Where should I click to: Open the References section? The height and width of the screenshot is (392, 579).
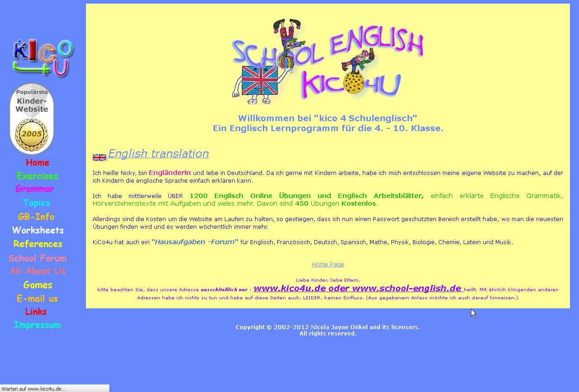(x=38, y=244)
